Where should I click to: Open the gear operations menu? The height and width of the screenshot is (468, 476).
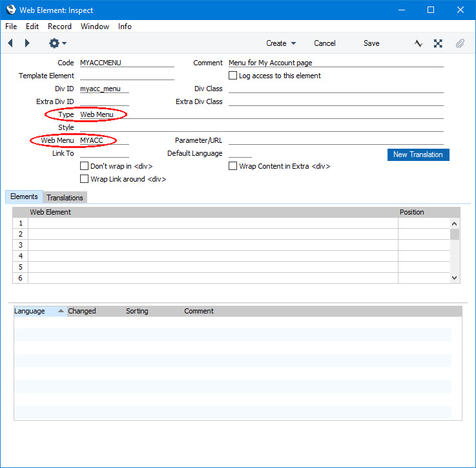click(x=57, y=43)
